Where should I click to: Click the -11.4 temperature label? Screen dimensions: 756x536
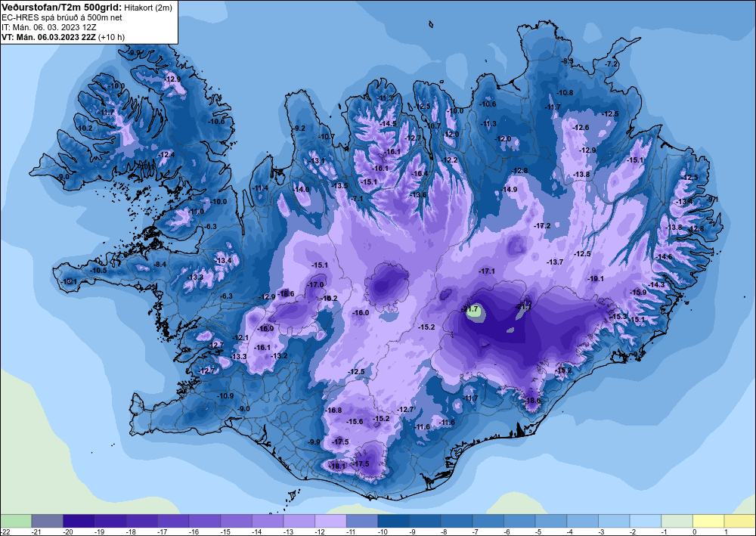(x=260, y=188)
